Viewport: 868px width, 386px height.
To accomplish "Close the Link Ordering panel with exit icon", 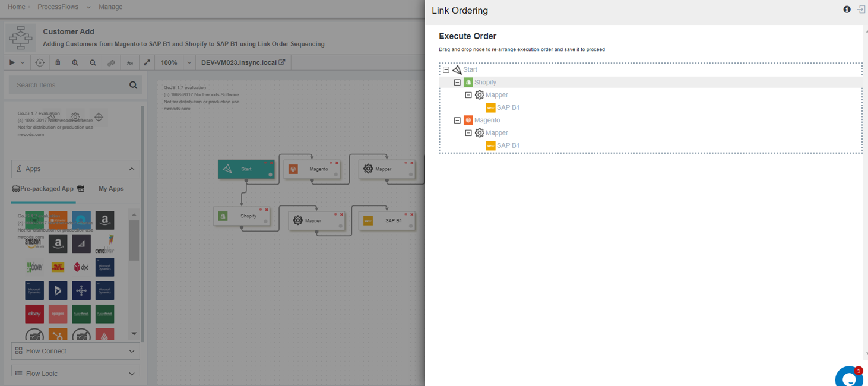I will tap(861, 10).
